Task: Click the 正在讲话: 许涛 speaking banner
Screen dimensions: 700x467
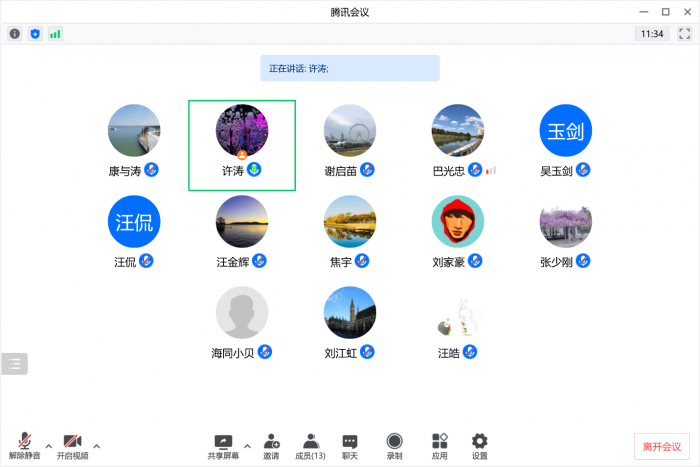Action: 350,68
